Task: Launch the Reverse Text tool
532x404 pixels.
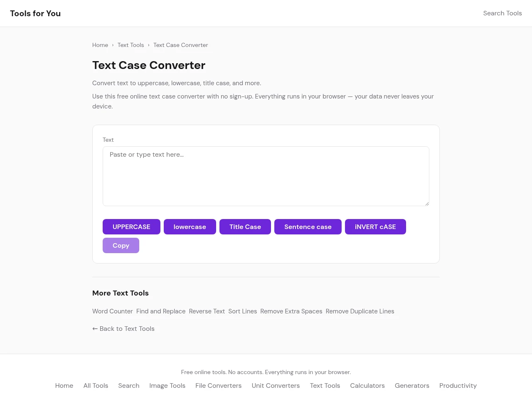Action: coord(207,311)
